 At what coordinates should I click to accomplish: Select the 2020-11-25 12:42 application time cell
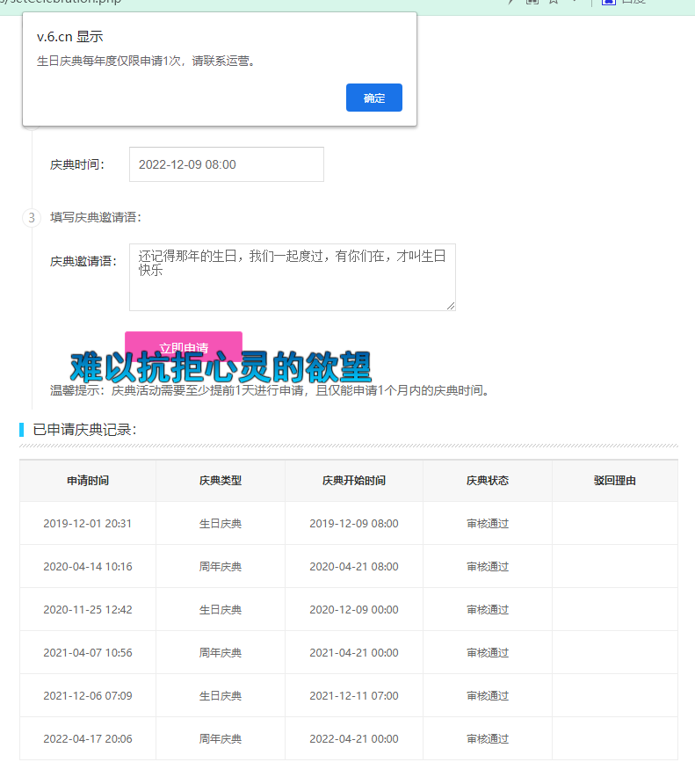(88, 609)
